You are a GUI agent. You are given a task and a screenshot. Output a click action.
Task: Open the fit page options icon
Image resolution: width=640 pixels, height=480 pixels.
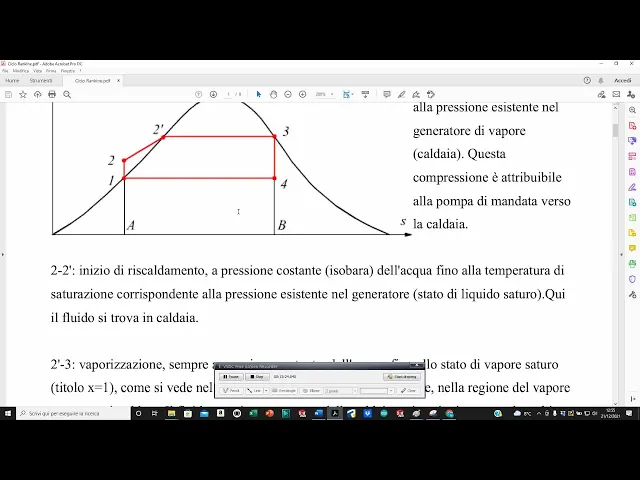(x=348, y=95)
